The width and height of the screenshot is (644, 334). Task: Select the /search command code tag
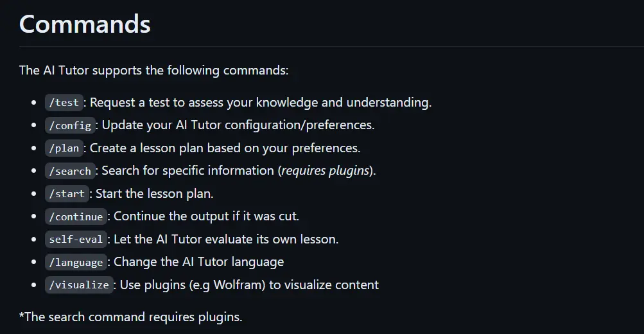click(x=70, y=171)
